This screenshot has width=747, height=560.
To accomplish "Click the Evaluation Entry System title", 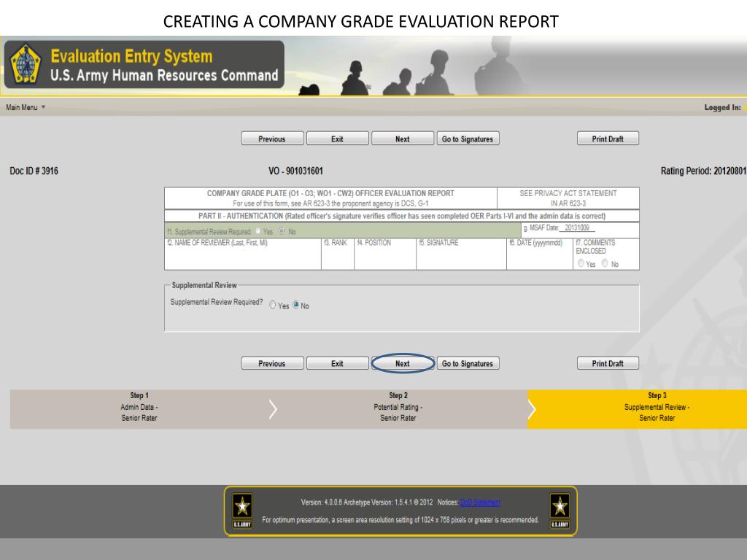I will (x=131, y=56).
